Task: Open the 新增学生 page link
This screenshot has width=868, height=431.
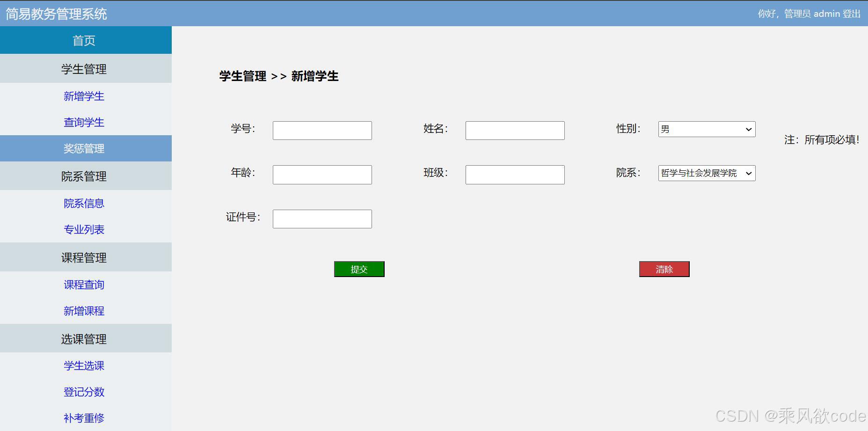Action: click(x=84, y=96)
